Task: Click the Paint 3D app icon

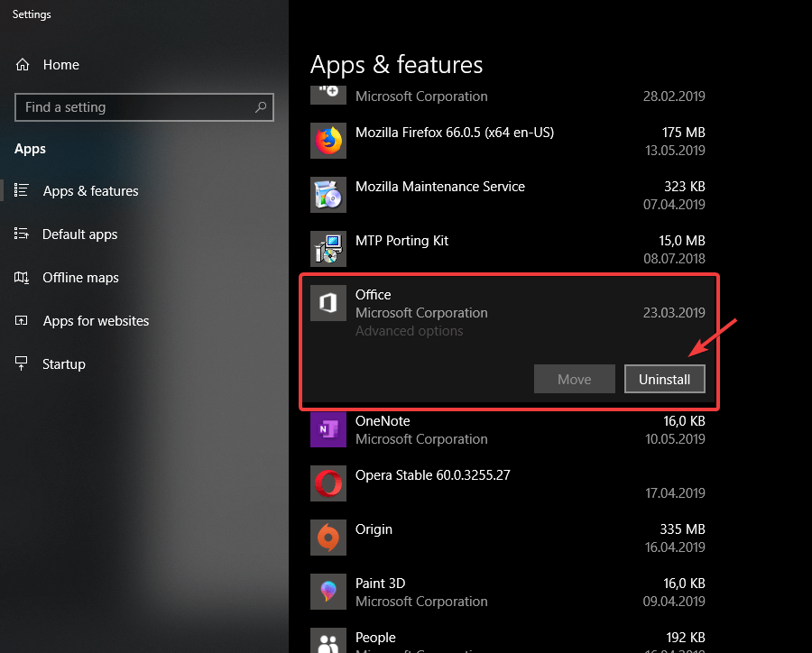Action: pos(328,592)
